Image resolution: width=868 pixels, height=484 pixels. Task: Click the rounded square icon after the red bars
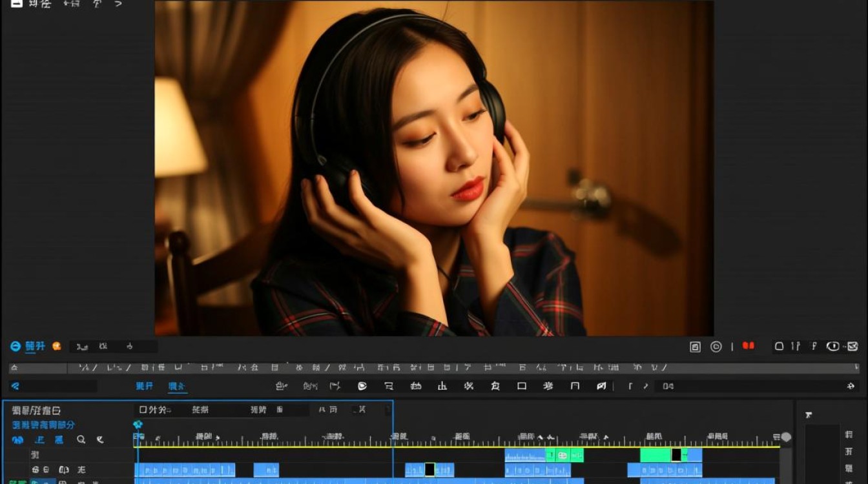780,347
